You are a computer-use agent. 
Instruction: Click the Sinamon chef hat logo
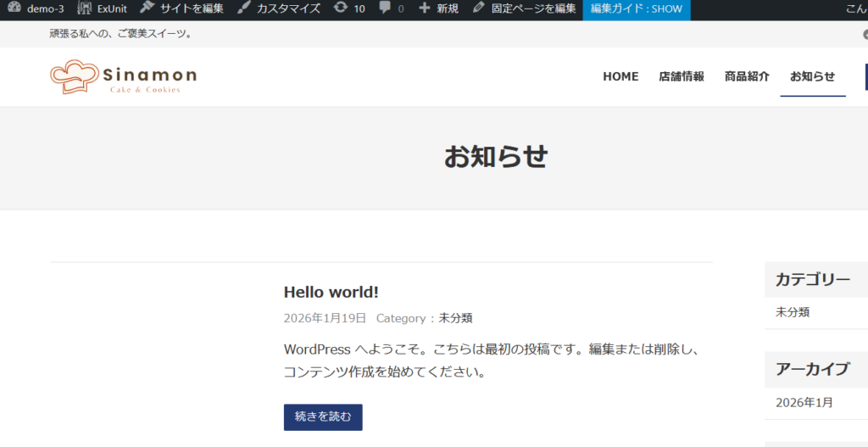click(x=76, y=76)
